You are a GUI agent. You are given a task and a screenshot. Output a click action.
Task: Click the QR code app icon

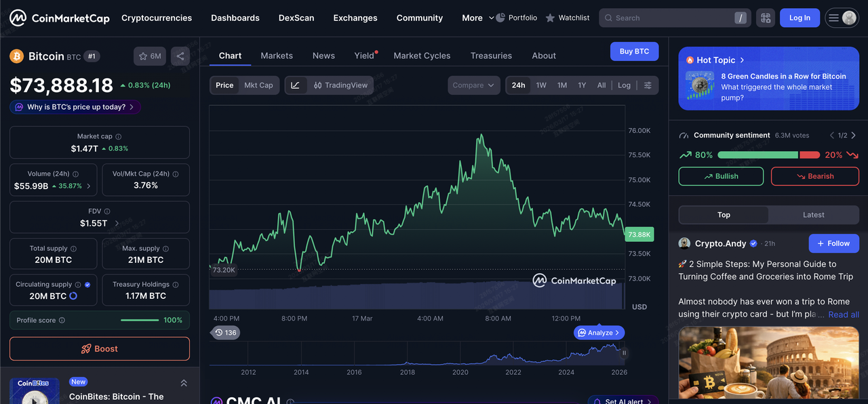pos(765,18)
